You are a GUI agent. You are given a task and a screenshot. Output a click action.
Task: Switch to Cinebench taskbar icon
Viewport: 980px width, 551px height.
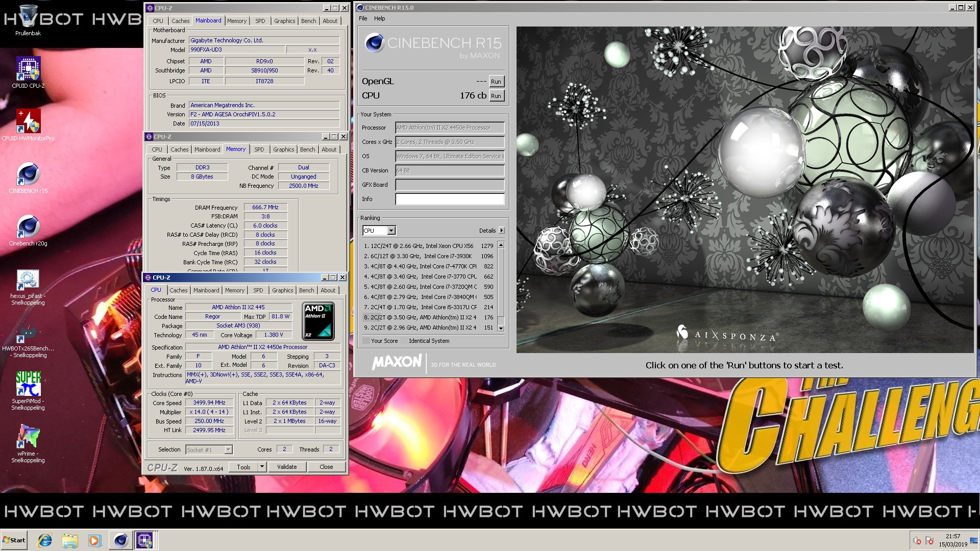point(120,540)
